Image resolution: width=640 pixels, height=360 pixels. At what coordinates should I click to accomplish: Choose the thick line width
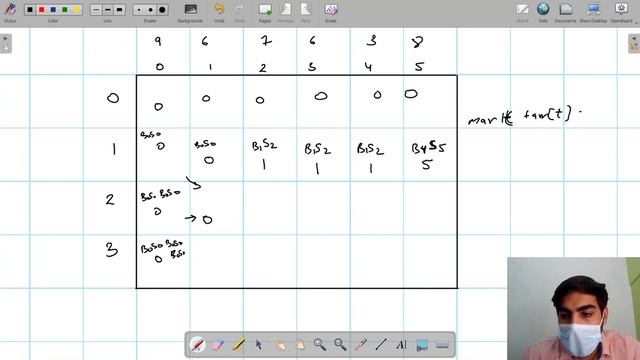[x=119, y=9]
